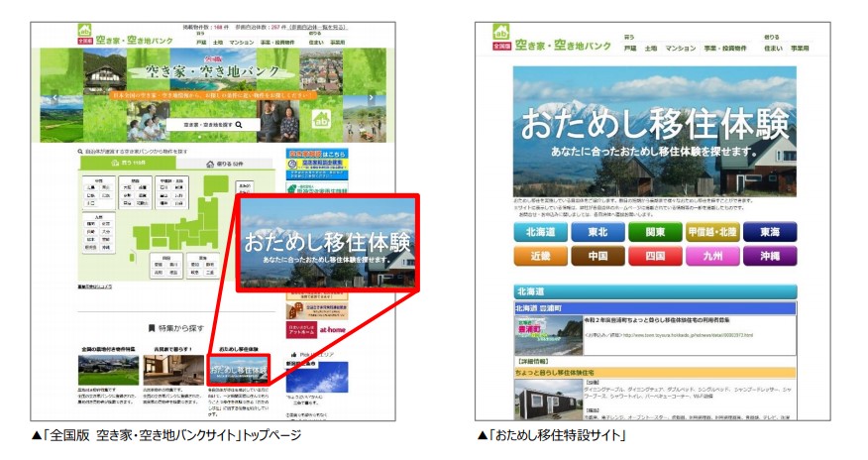The height and width of the screenshot is (460, 868).
Task: Click the 北海道 豊浦町 listing header
Action: click(x=655, y=307)
